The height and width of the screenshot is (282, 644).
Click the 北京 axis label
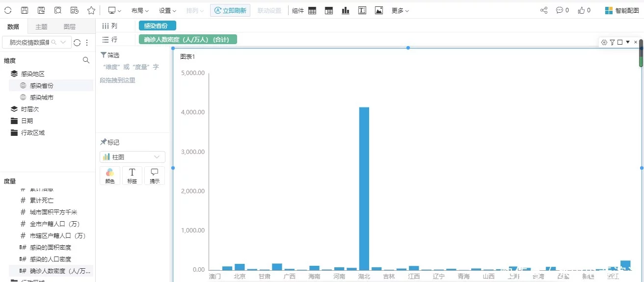[x=240, y=277]
